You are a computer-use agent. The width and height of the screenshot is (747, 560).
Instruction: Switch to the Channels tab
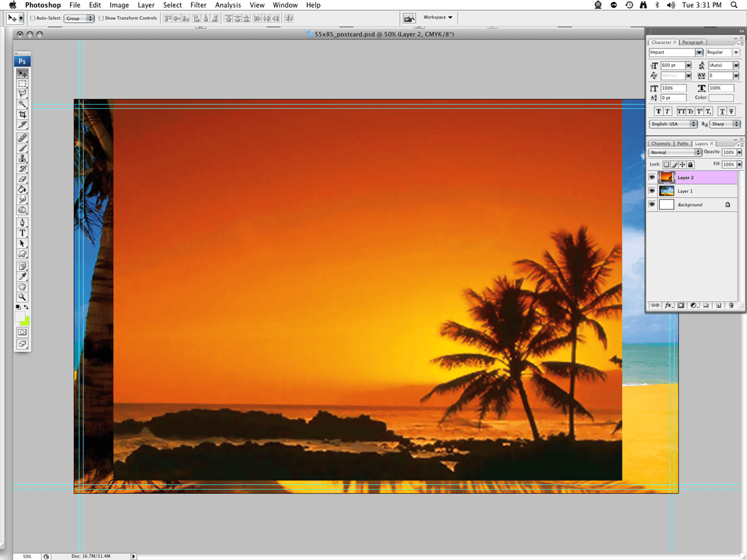pos(660,144)
